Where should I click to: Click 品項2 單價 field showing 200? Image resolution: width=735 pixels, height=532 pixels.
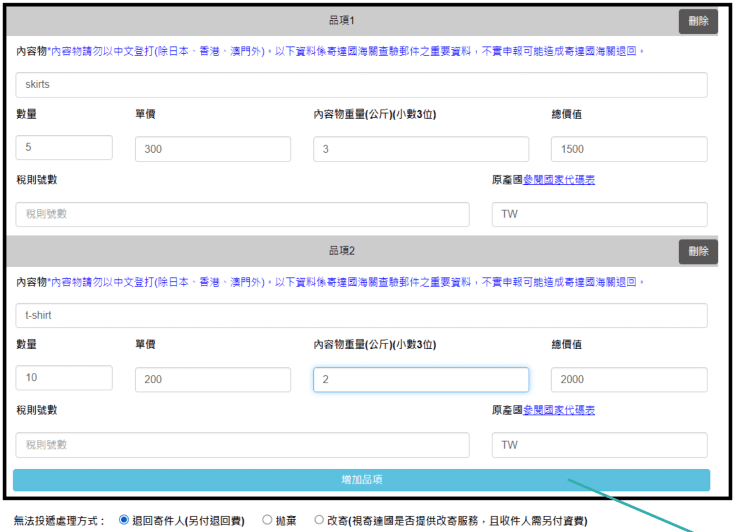pos(213,380)
